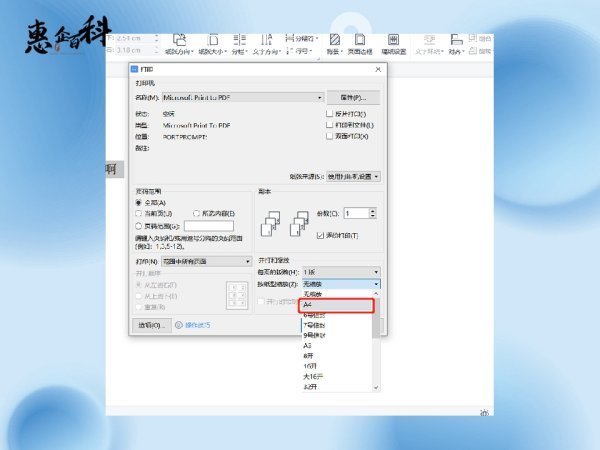Viewport: 600px width, 450px height.
Task: Open the printer name dropdown
Action: [x=319, y=98]
